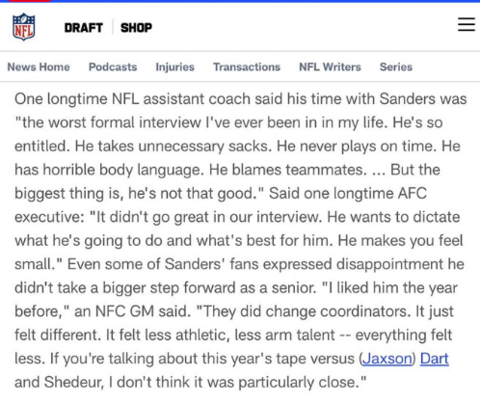Screen dimensions: 480x403
Task: Follow the Dart player link
Action: 434,359
